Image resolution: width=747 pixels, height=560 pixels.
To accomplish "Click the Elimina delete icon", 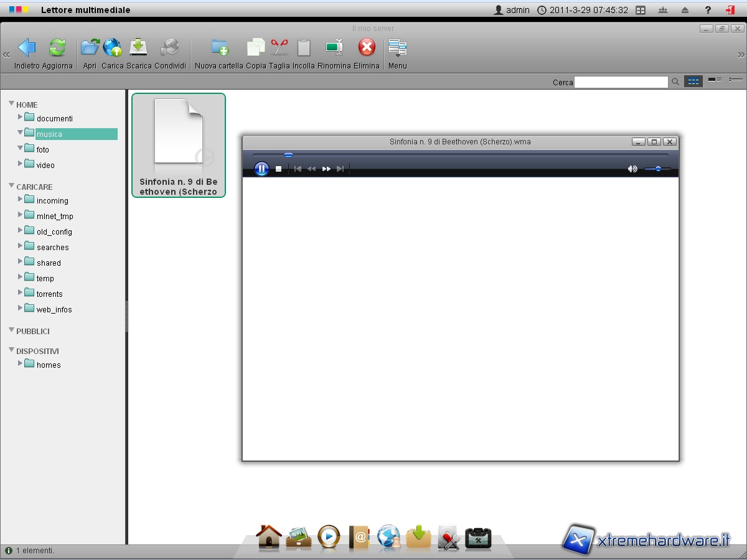I will click(x=367, y=48).
